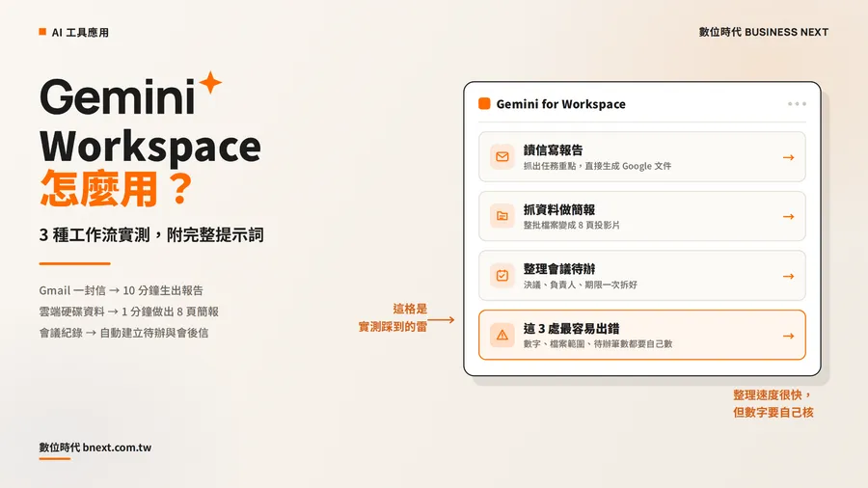Click the folder icon beside 抓資料做簡報

502,216
